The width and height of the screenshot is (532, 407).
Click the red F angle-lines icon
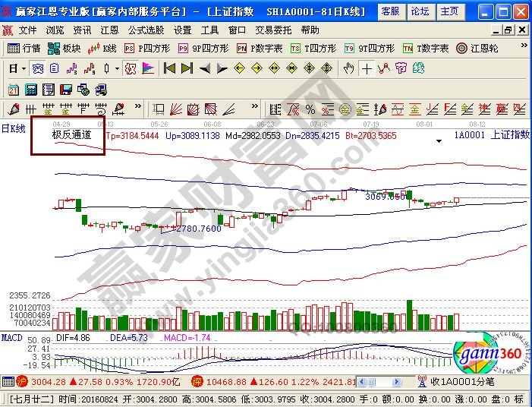coord(450,109)
